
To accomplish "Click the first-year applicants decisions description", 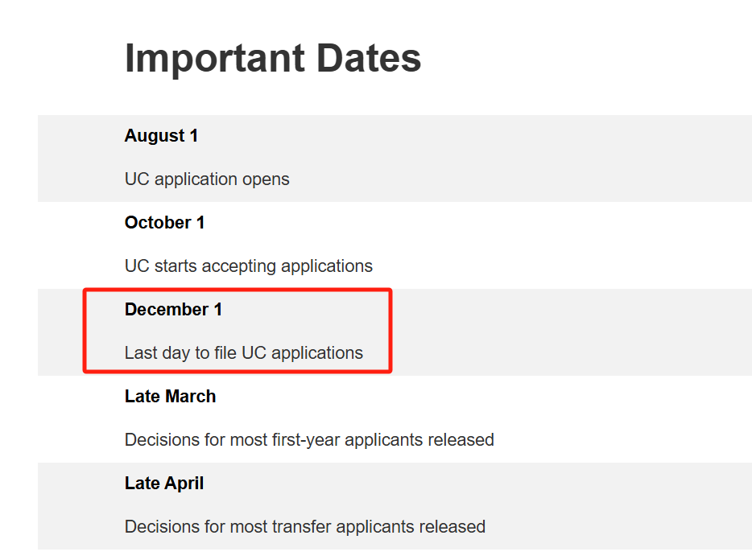I will 309,440.
